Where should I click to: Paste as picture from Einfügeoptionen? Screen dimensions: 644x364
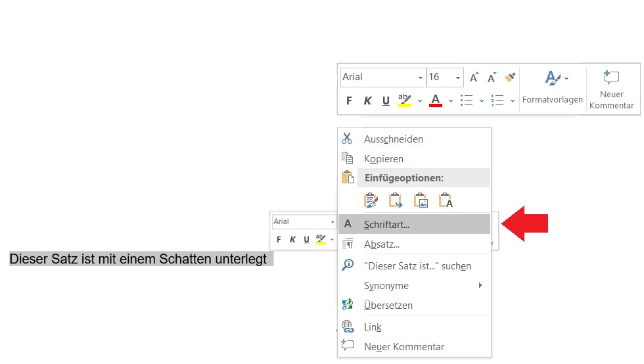click(x=421, y=200)
